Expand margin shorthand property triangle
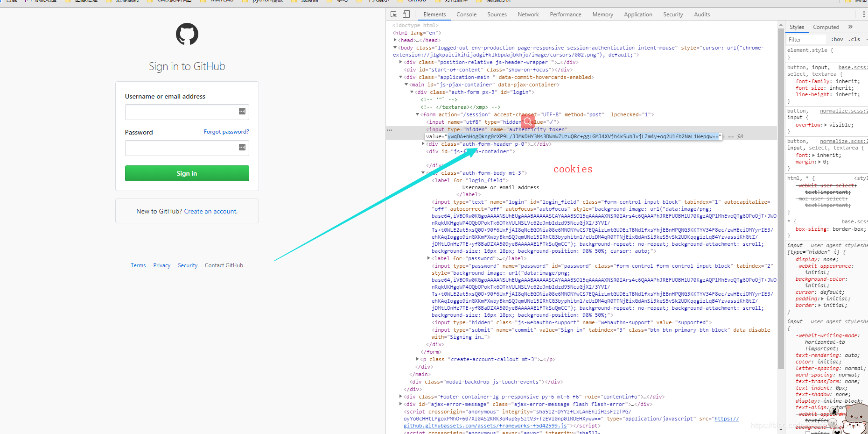This screenshot has width=868, height=434. [819, 162]
